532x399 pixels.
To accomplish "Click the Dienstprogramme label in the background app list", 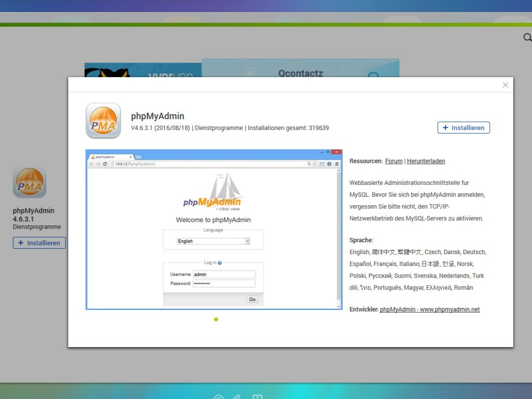I will tap(37, 227).
